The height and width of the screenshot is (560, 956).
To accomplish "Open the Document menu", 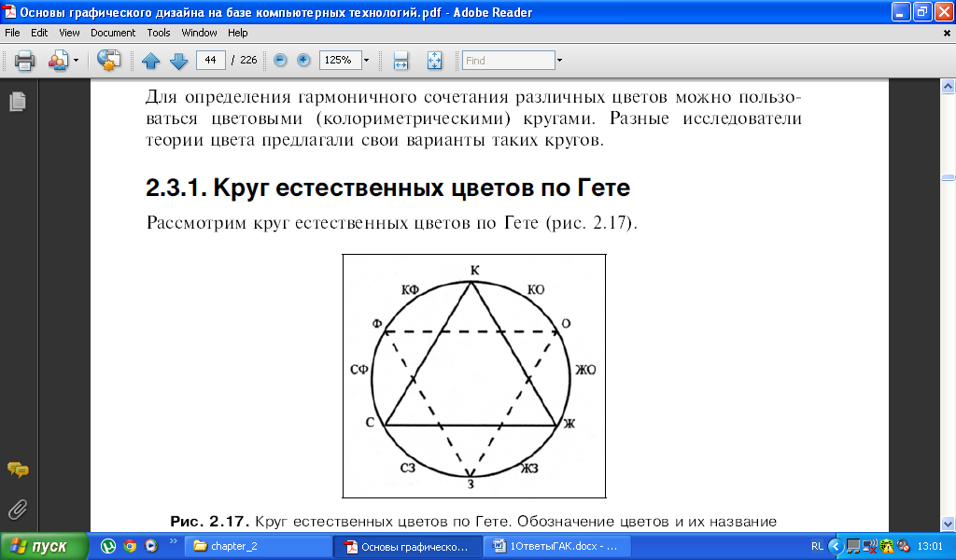I will pos(113,33).
